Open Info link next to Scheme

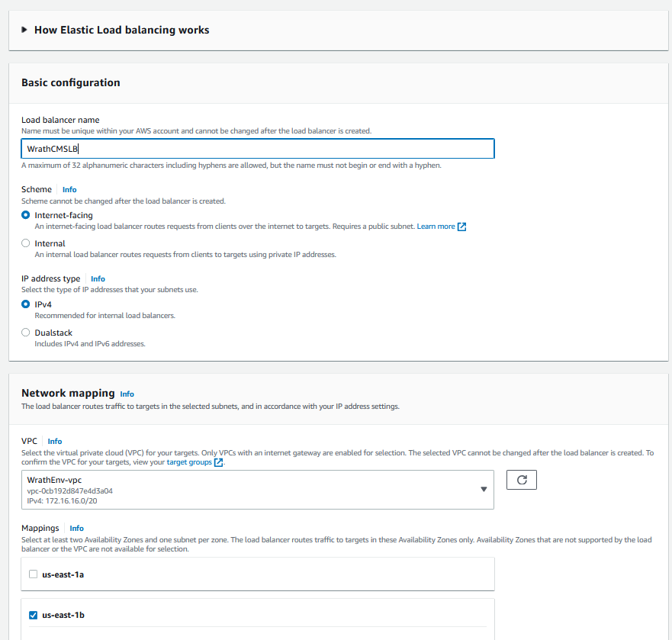[x=69, y=189]
